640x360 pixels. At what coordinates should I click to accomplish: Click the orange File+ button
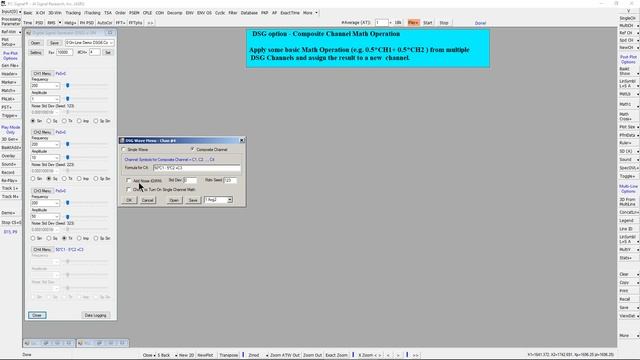(413, 23)
